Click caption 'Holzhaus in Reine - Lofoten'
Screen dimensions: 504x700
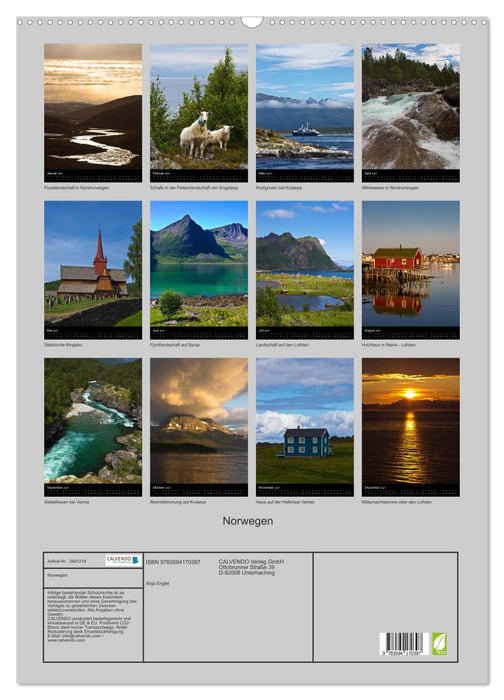click(388, 345)
